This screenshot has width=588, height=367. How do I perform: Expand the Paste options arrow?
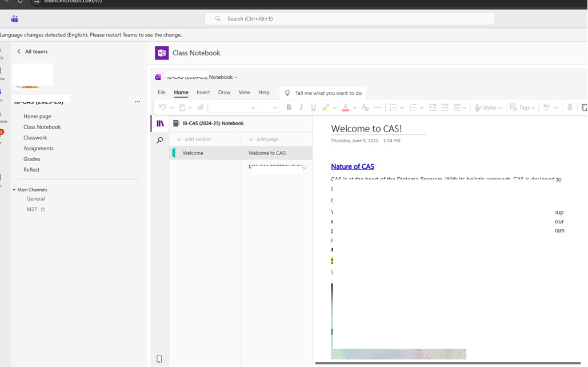pyautogui.click(x=190, y=107)
